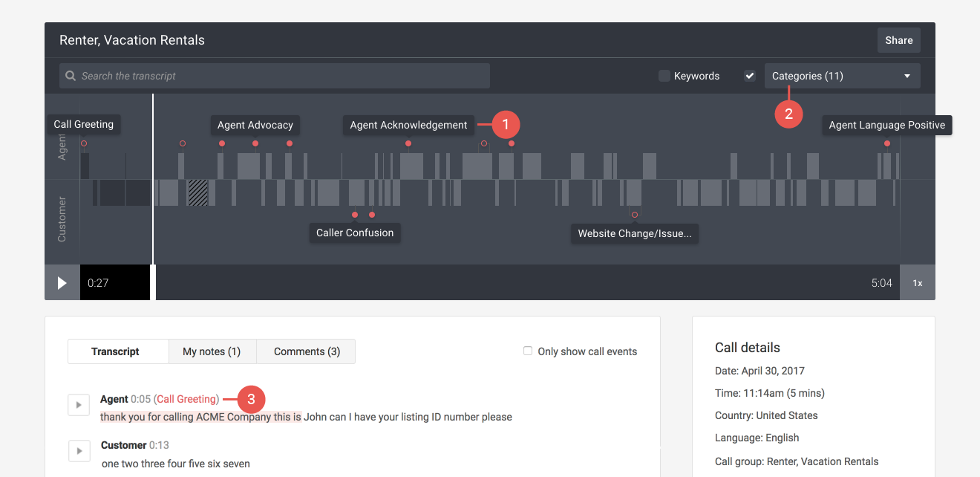
Task: Click the Agent Language Positive marker dot
Action: pos(887,143)
